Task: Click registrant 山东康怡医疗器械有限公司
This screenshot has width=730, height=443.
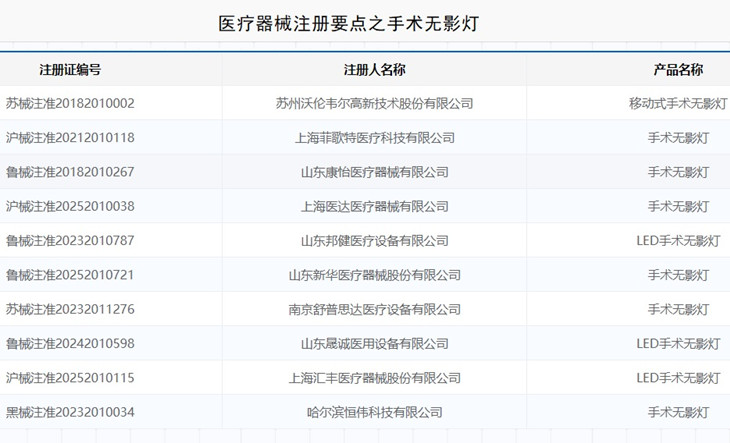Action: [x=374, y=172]
